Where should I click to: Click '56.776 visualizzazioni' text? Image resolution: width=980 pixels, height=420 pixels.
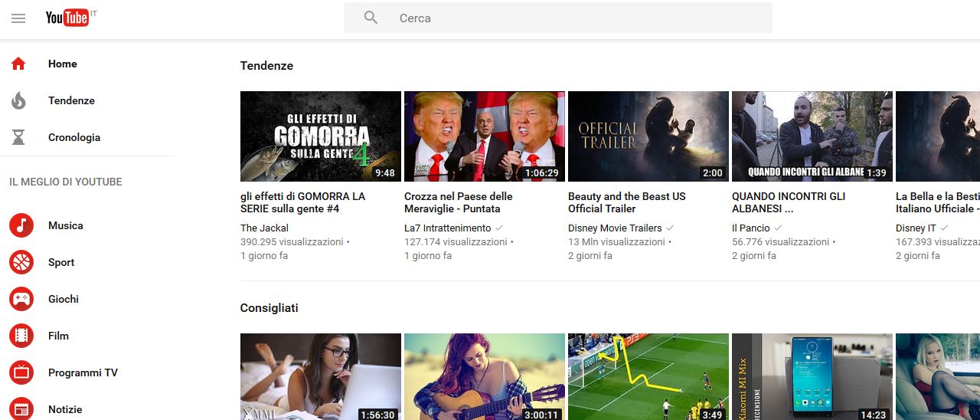[780, 241]
